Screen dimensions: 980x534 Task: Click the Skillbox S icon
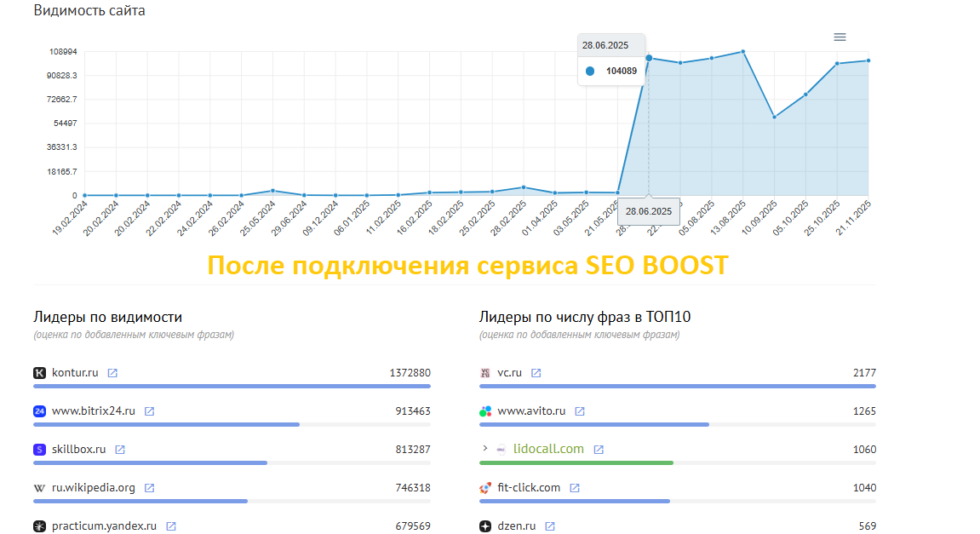pos(41,449)
